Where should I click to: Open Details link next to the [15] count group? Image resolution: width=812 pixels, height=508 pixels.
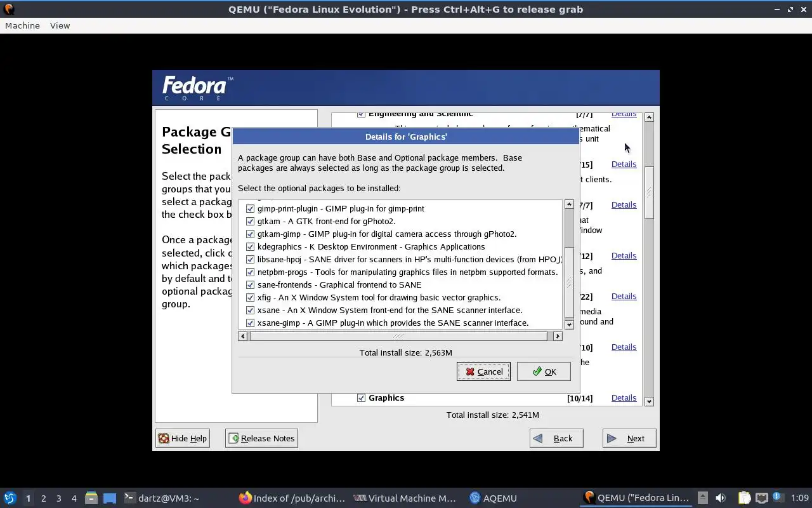[624, 164]
